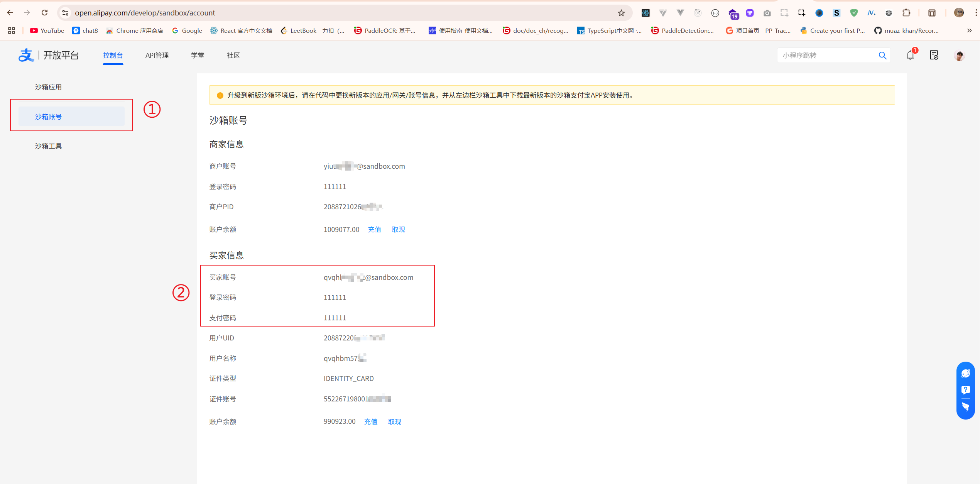The width and height of the screenshot is (980, 484).
Task: Click the S extension icon
Action: point(836,13)
